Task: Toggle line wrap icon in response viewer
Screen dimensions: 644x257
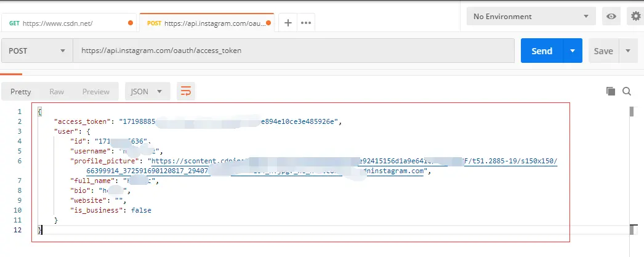Action: [186, 91]
